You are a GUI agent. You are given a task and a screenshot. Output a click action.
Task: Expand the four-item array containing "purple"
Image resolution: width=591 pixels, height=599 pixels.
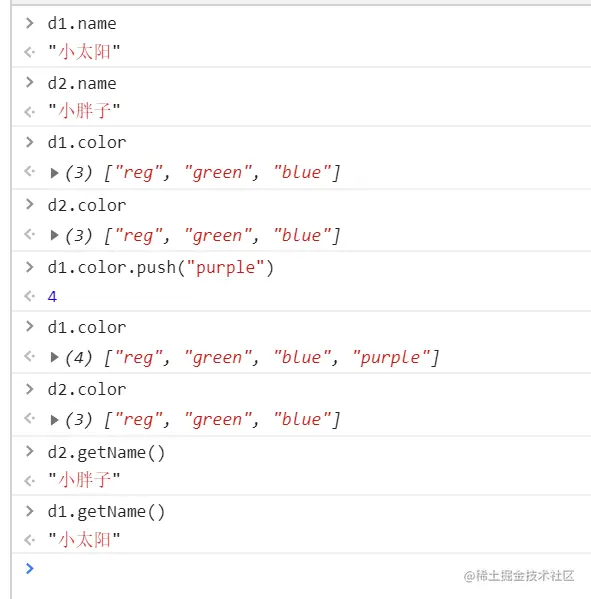click(x=55, y=357)
